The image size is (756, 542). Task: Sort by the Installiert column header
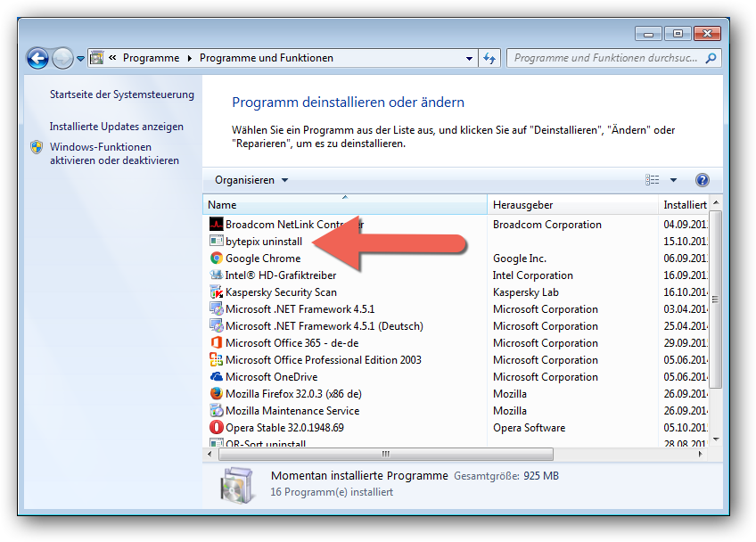click(684, 204)
